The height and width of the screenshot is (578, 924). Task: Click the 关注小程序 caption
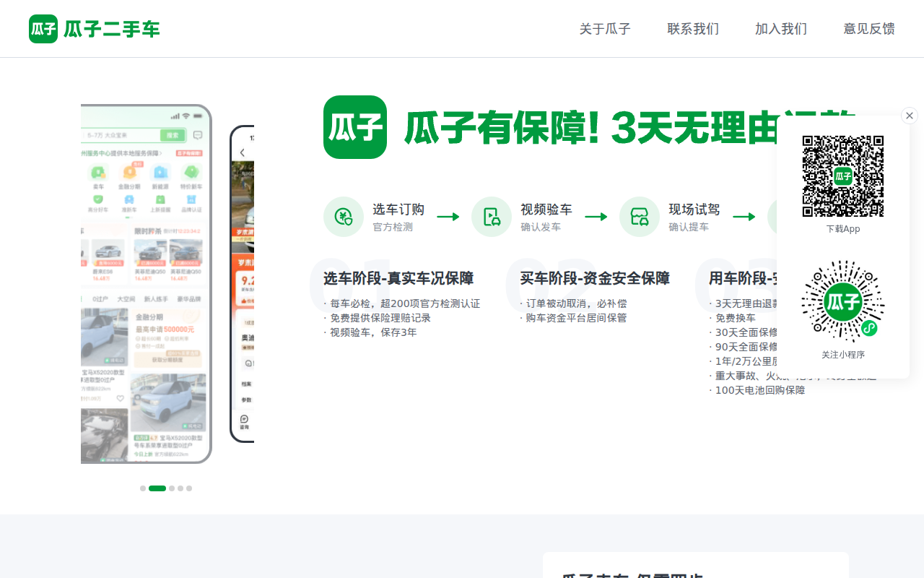coord(843,355)
